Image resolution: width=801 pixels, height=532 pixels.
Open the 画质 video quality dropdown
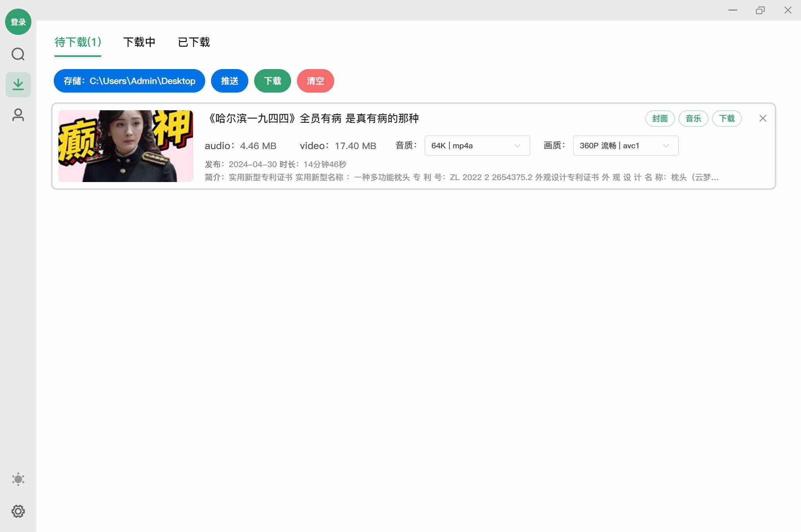click(x=625, y=146)
